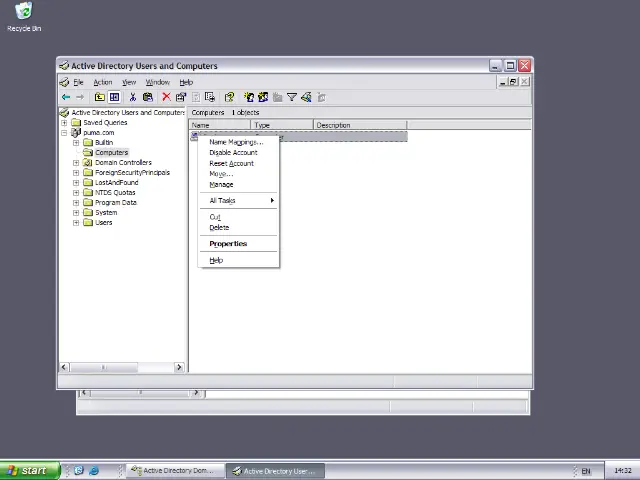Click the Help question mark toolbar icon

point(229,97)
